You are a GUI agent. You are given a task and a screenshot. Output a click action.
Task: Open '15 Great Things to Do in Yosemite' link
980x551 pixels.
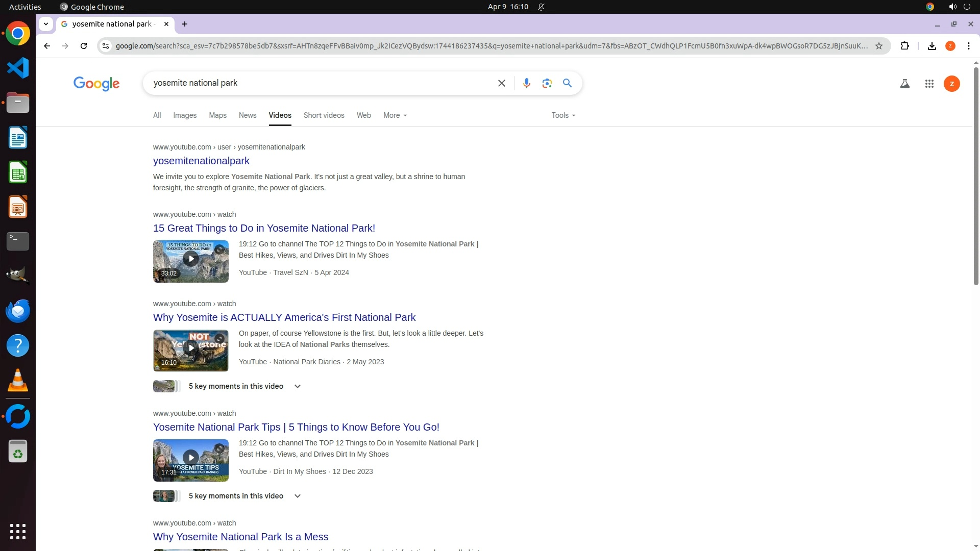(x=264, y=228)
